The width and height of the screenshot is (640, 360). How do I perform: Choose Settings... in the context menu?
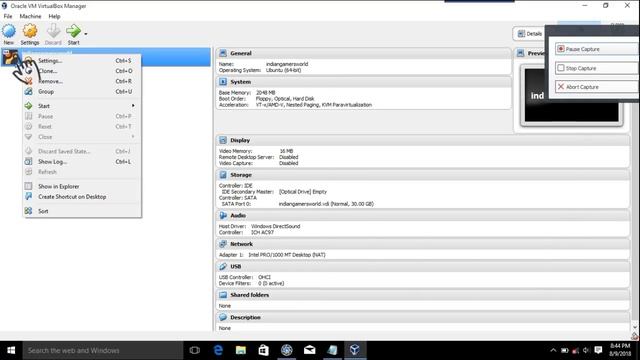[x=82, y=60]
